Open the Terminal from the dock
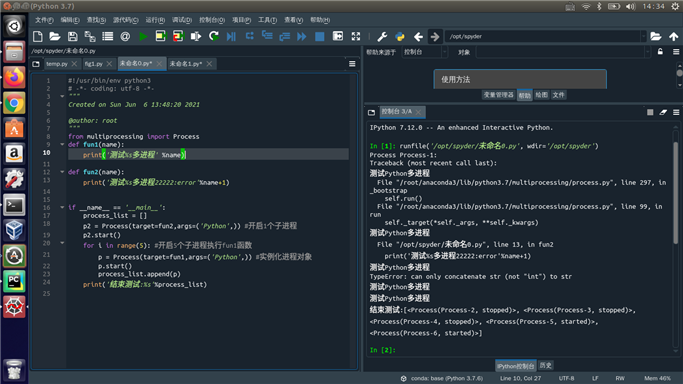The width and height of the screenshot is (683, 384). (14, 205)
